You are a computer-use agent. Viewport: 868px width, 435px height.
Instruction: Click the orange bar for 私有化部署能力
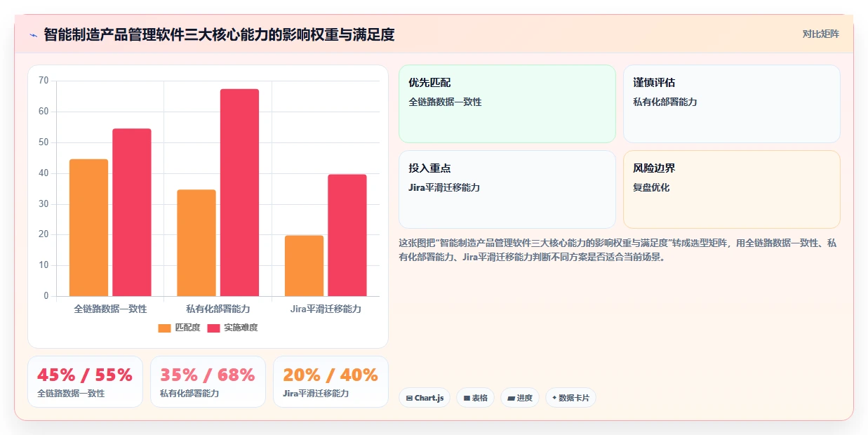point(196,243)
